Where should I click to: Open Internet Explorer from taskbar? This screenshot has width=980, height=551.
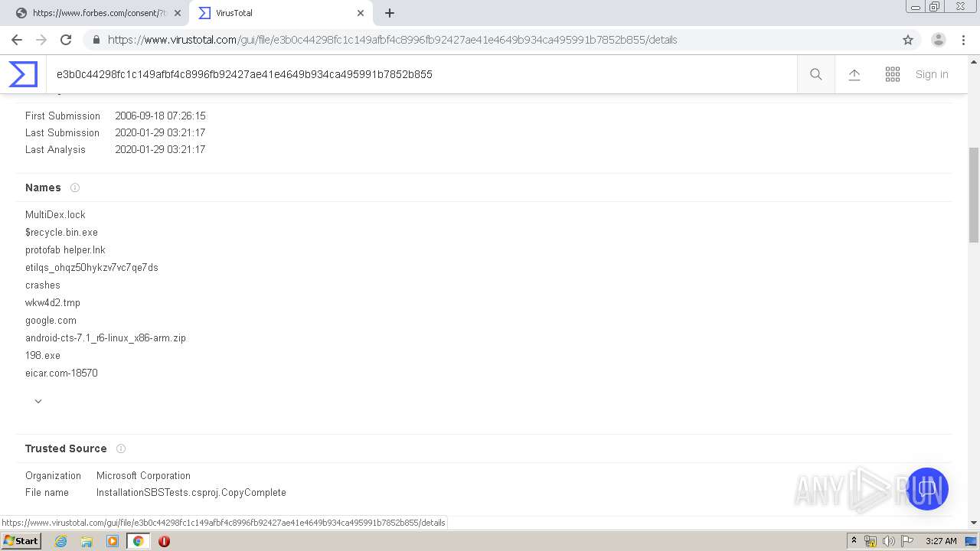tap(61, 541)
